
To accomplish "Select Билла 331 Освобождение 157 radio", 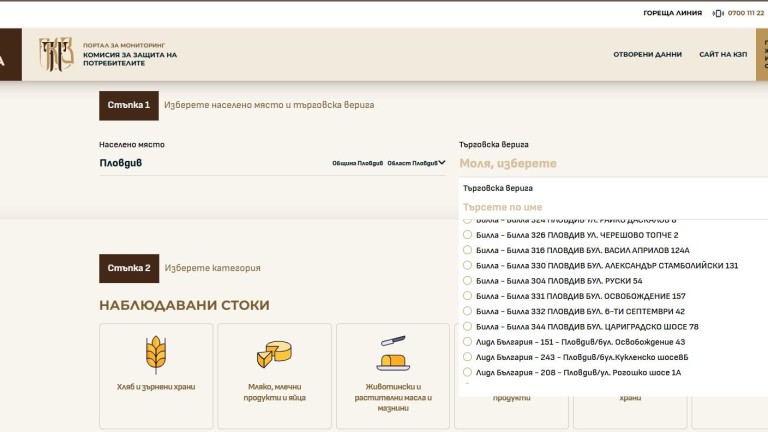I will click(467, 295).
